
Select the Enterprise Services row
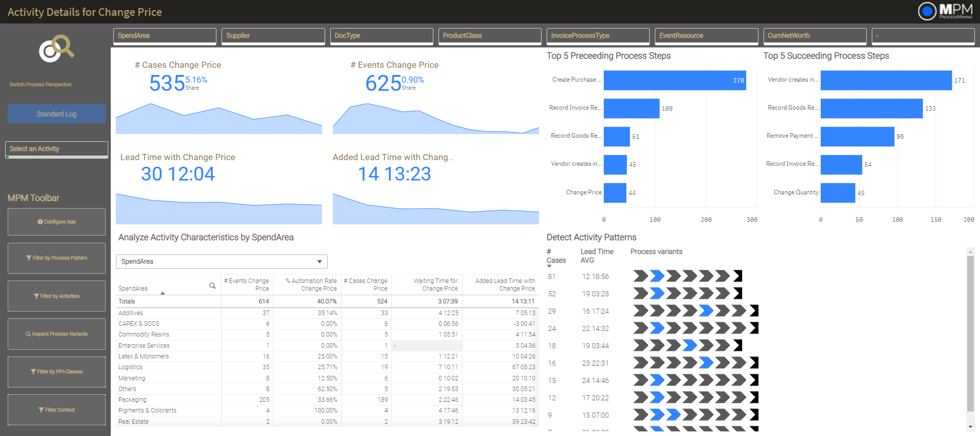pos(327,346)
